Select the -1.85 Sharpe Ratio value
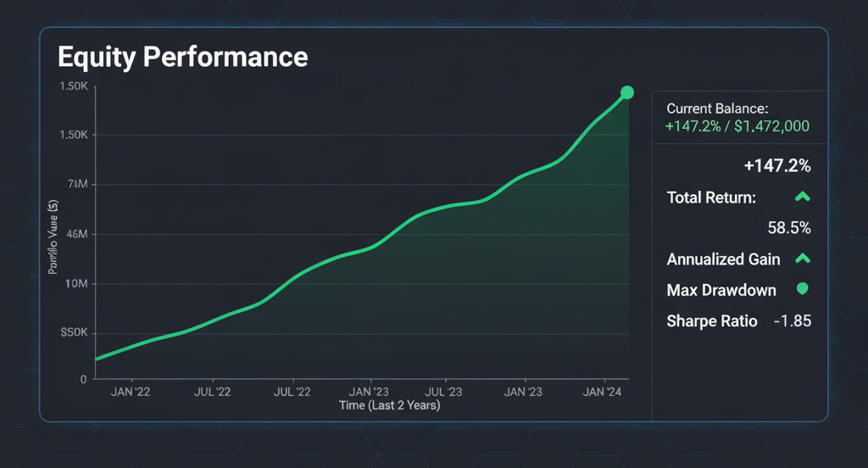Viewport: 868px width, 468px height. coord(792,321)
